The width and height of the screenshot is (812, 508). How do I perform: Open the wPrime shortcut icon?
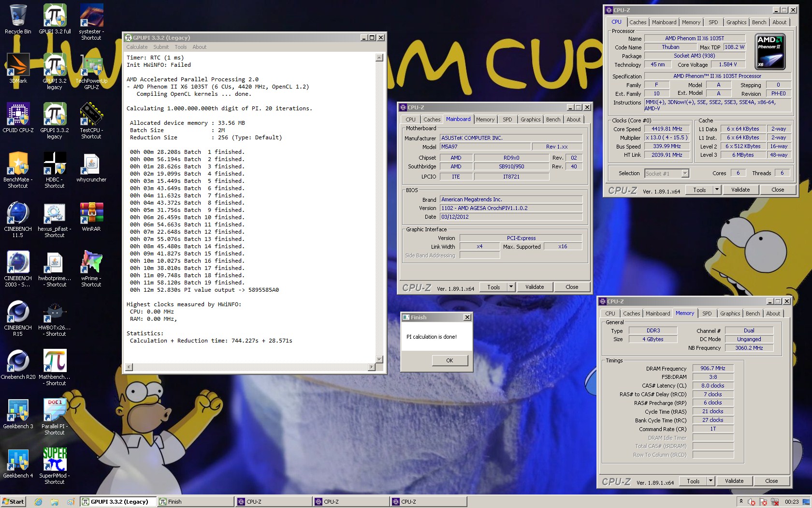(x=91, y=269)
